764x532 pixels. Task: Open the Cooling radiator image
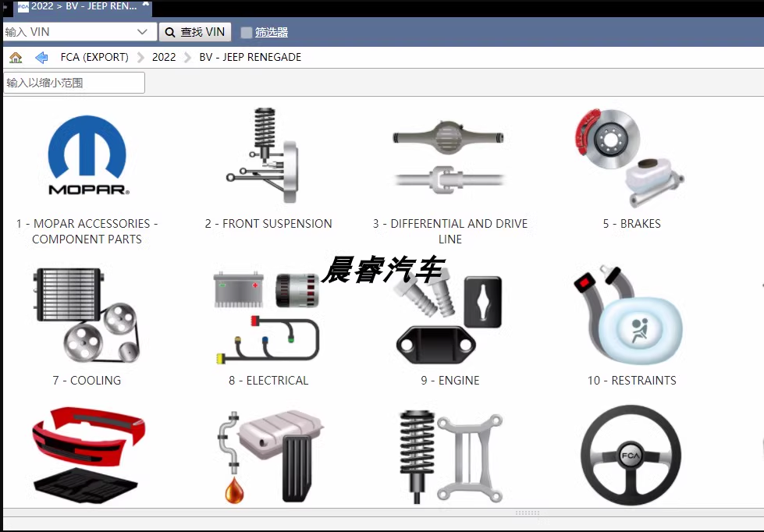coord(87,316)
